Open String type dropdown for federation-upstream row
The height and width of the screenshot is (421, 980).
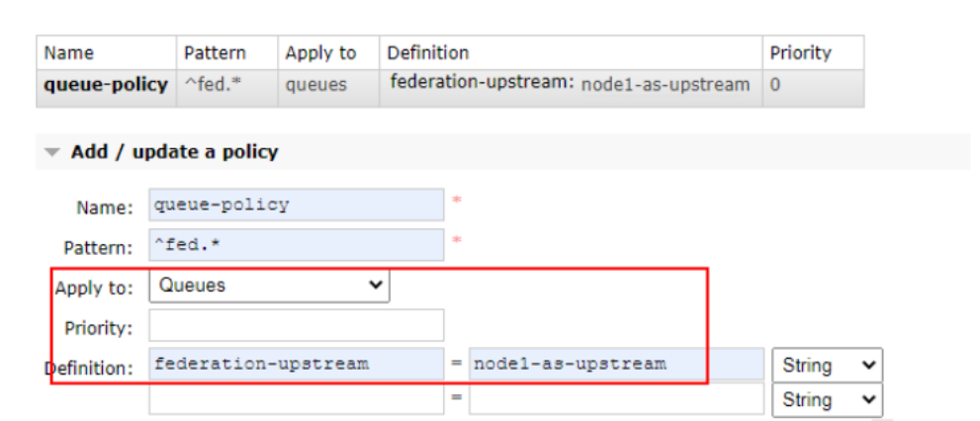click(x=827, y=365)
